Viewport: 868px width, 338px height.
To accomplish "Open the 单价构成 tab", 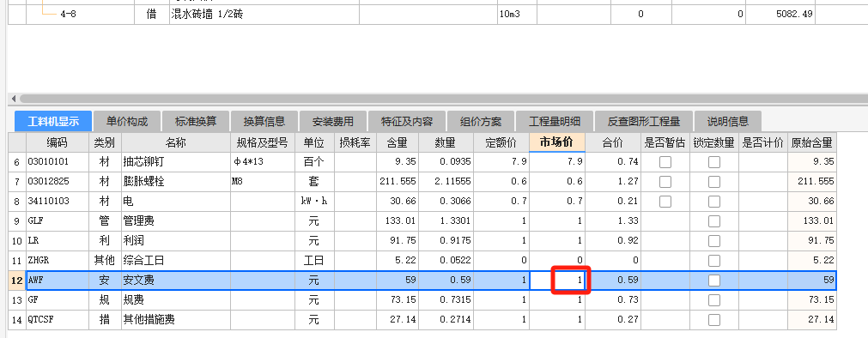I will [x=127, y=121].
